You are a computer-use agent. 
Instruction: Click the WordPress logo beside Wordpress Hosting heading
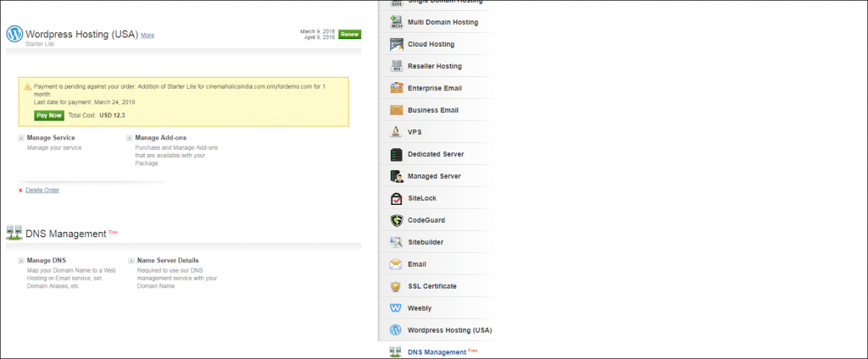click(x=14, y=34)
